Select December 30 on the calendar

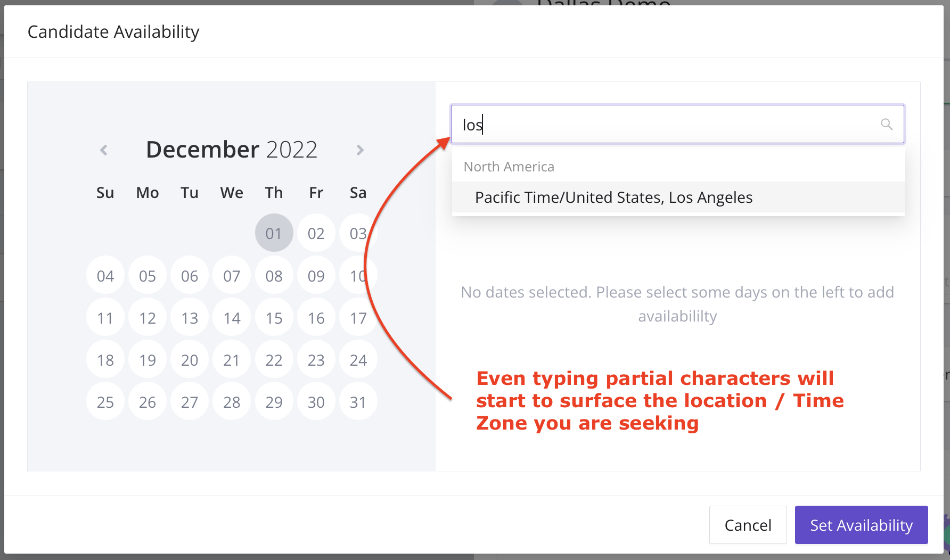[316, 402]
